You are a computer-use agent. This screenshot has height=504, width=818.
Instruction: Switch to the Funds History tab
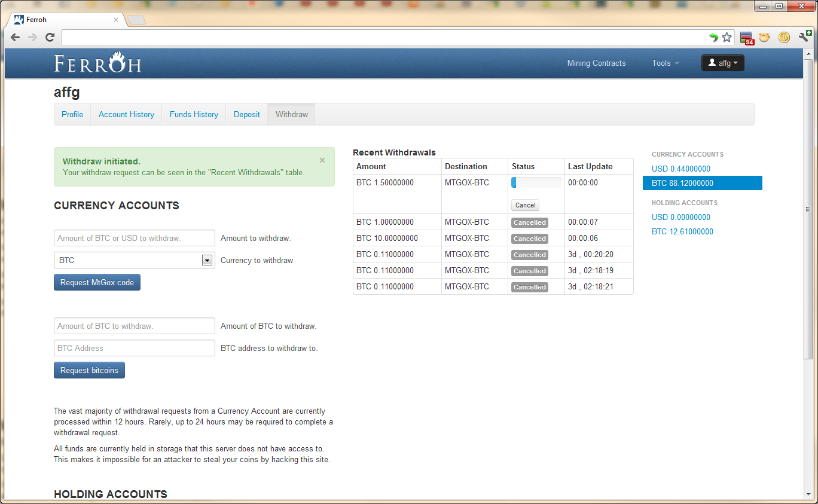click(194, 114)
